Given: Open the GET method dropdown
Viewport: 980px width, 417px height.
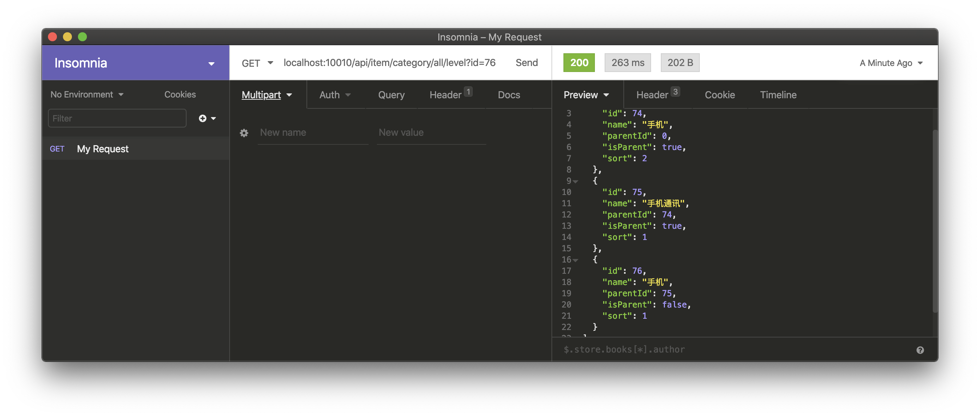Looking at the screenshot, I should (x=257, y=63).
